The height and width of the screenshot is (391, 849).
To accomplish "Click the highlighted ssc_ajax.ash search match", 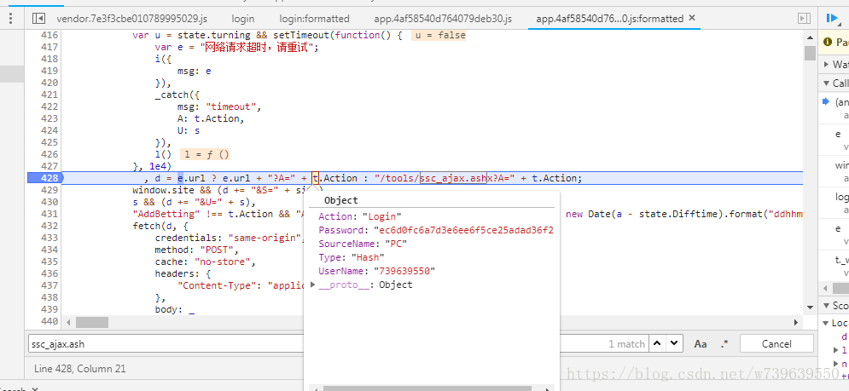I will (453, 178).
